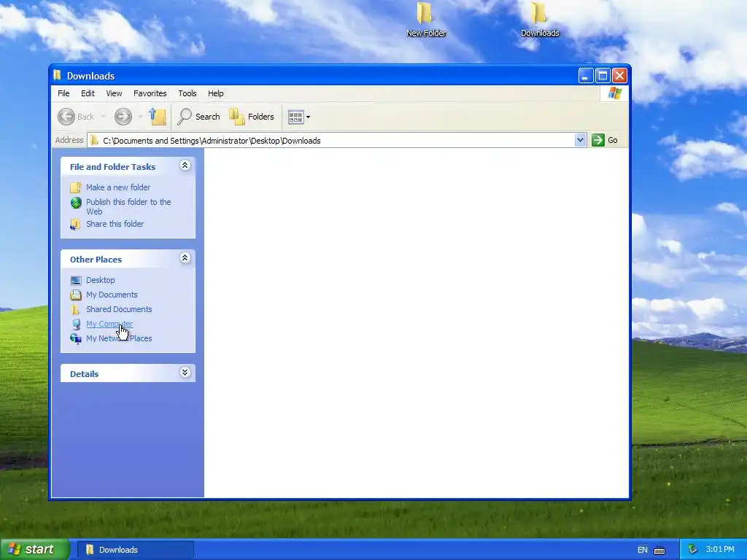Click the Up one level folder icon
This screenshot has width=747, height=560.
[x=158, y=117]
